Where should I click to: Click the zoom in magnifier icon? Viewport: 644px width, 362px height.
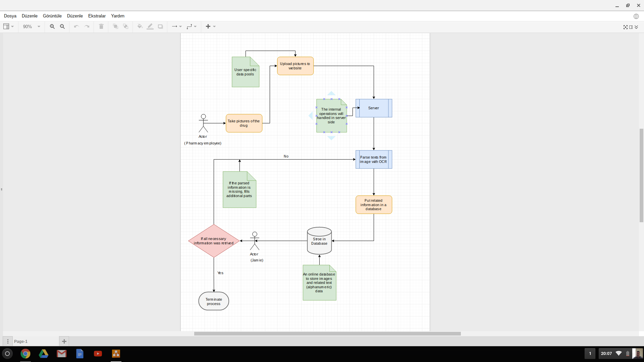pyautogui.click(x=52, y=26)
